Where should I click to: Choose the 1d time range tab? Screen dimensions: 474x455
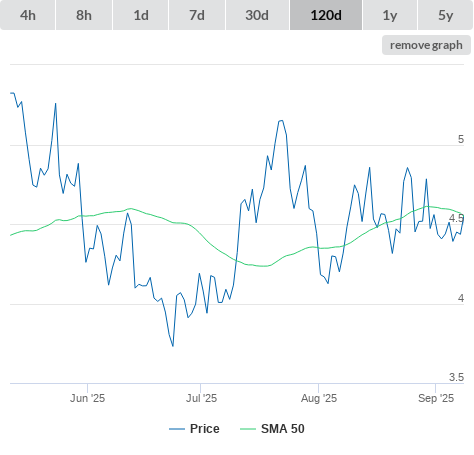141,15
